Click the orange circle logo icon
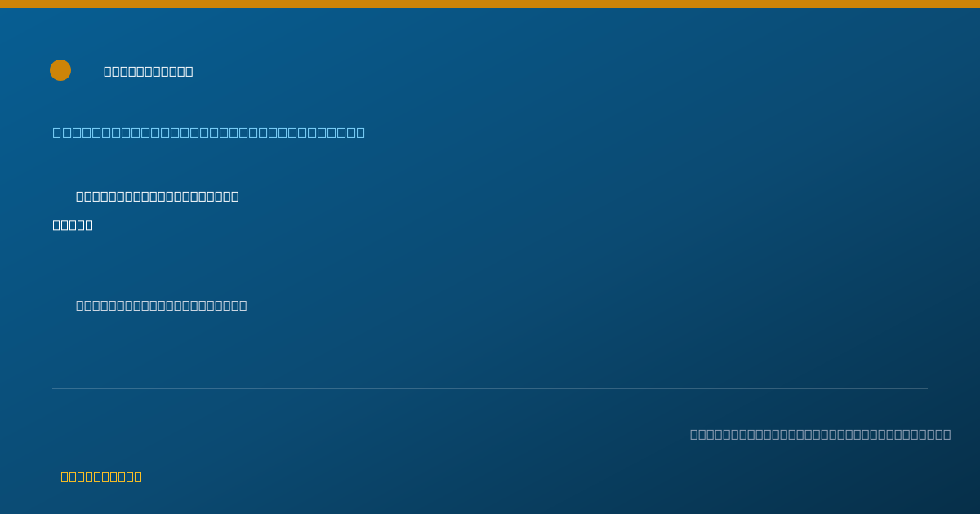Screen dimensions: 980x514 pos(60,70)
